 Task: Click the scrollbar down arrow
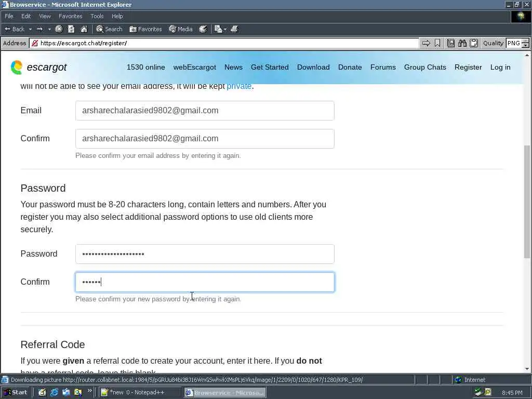pyautogui.click(x=527, y=369)
